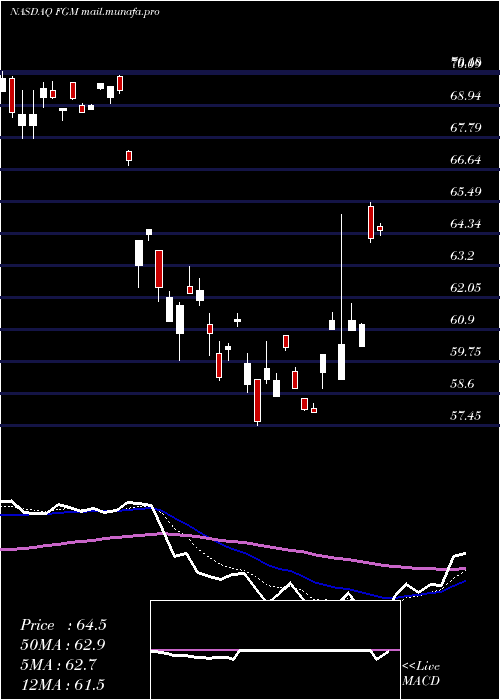Image resolution: width=500 pixels, height=700 pixels.
Task: Click the last small red candlestick near 64.34
Action: point(380,229)
